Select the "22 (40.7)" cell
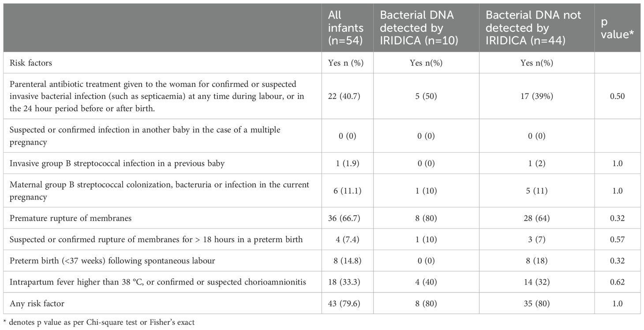This screenshot has height=330, width=644. tap(347, 96)
